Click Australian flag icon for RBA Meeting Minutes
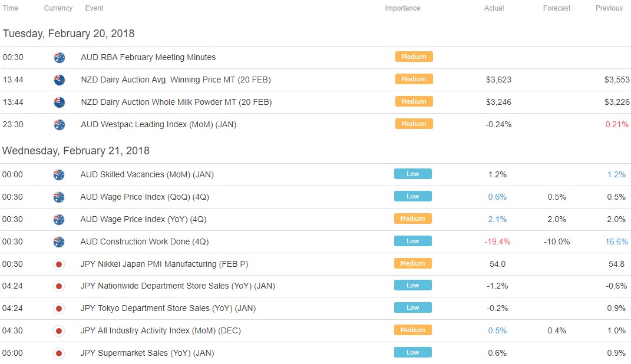 click(x=60, y=58)
